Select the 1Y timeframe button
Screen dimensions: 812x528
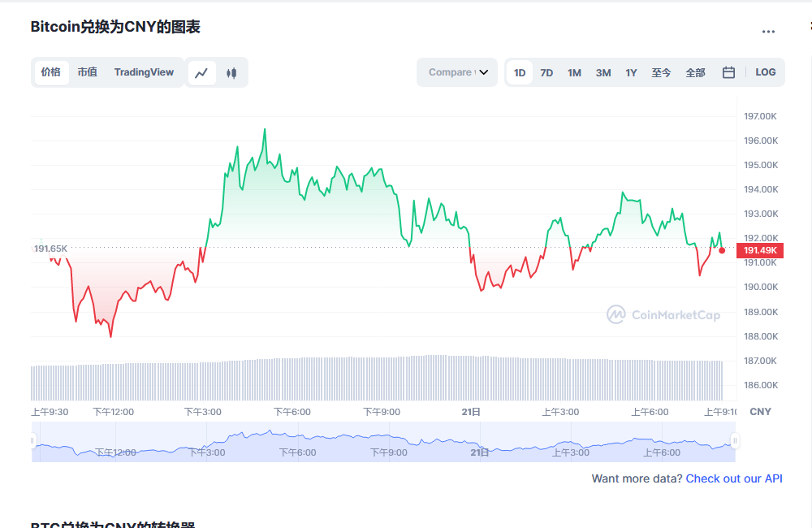point(631,72)
